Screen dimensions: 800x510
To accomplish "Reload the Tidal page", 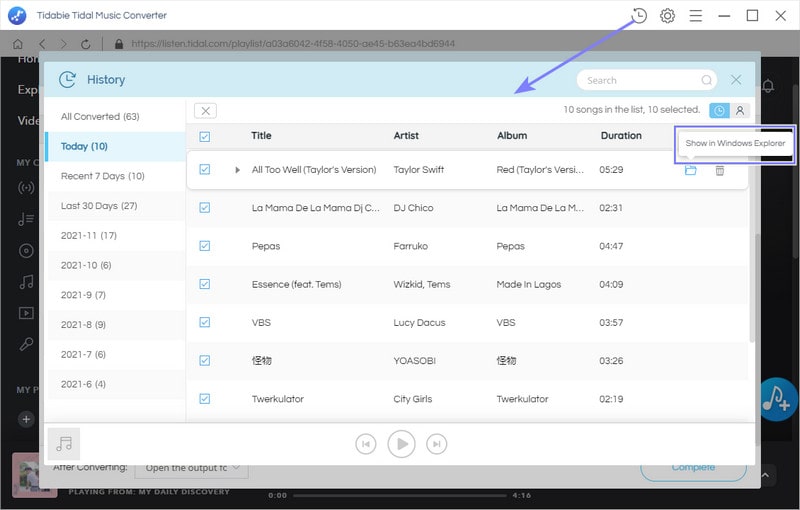I will (86, 44).
